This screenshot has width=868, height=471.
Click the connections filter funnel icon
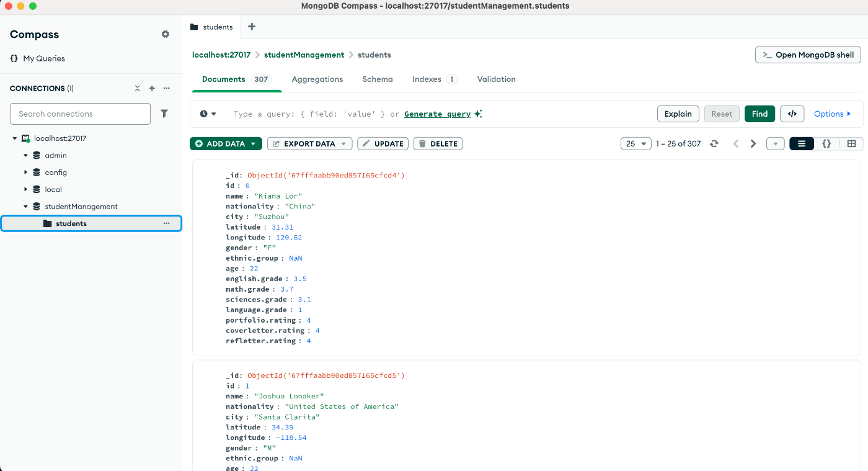[164, 114]
